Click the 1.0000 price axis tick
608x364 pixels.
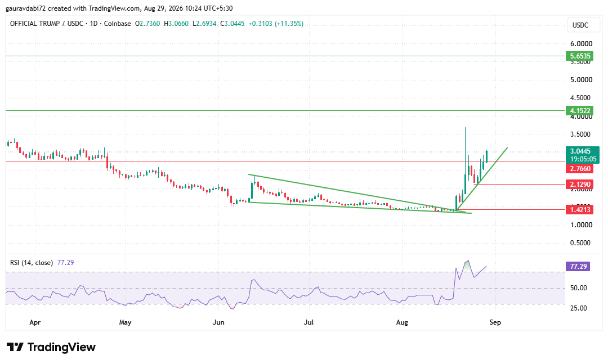click(581, 225)
